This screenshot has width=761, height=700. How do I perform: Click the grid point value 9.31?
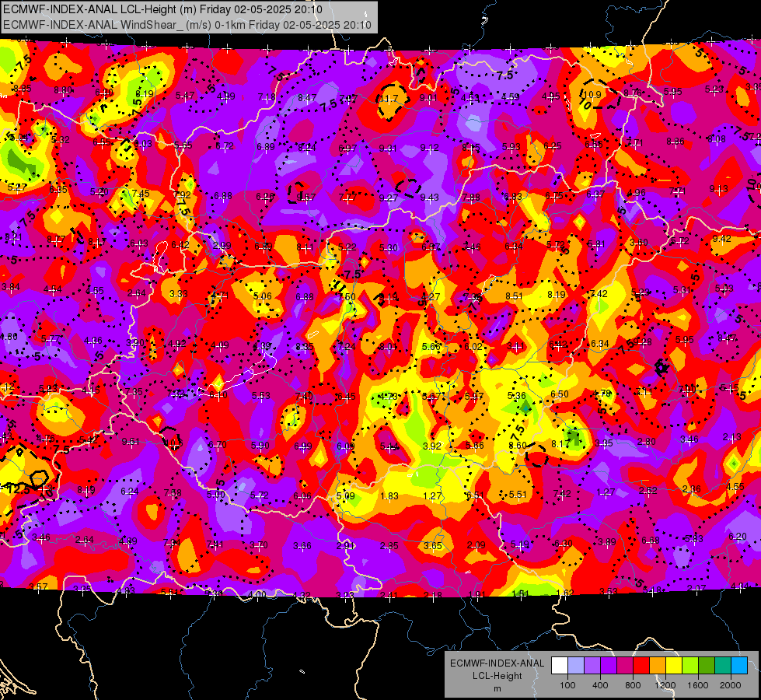click(x=388, y=148)
